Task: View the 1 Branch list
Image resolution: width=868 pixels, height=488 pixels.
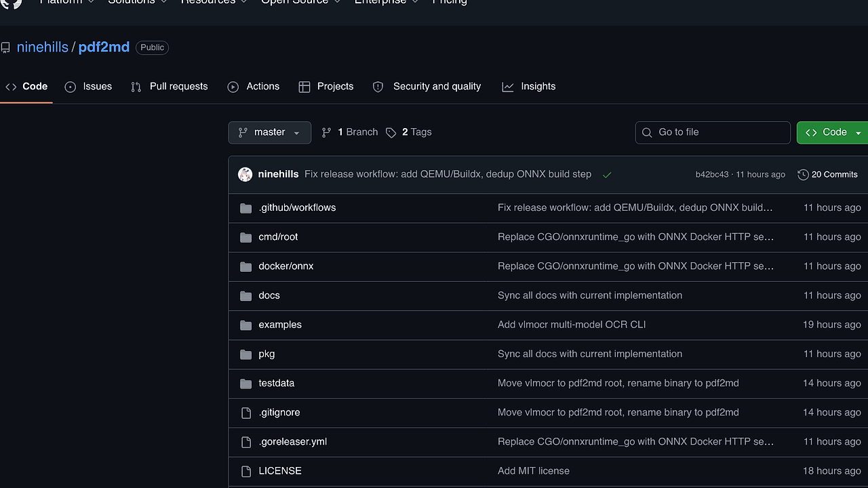Action: [x=350, y=132]
